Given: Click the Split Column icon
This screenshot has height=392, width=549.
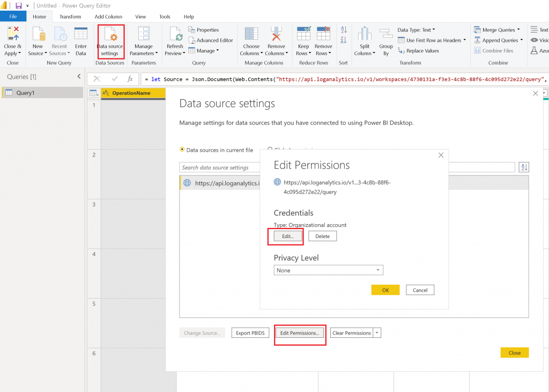Looking at the screenshot, I should coord(365,35).
